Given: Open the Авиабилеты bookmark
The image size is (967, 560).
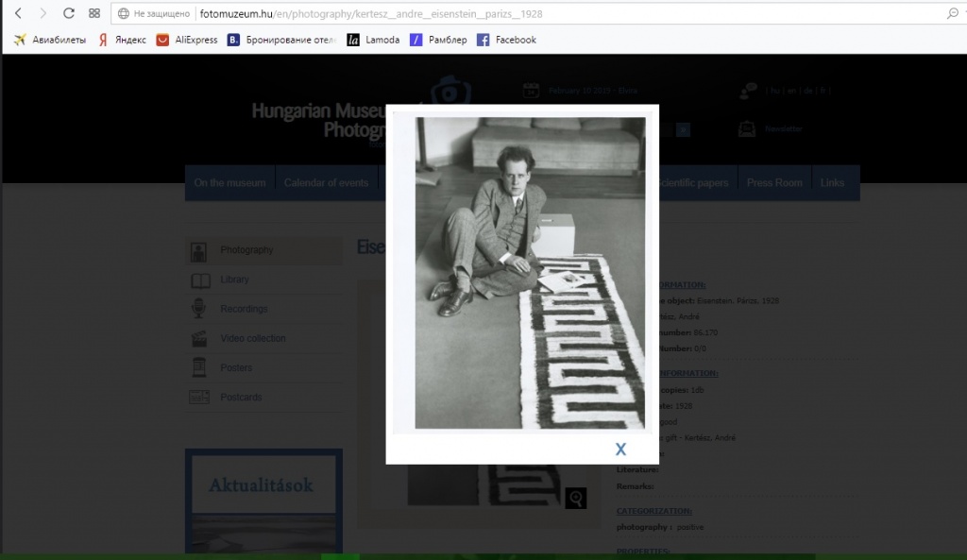Looking at the screenshot, I should tap(50, 40).
